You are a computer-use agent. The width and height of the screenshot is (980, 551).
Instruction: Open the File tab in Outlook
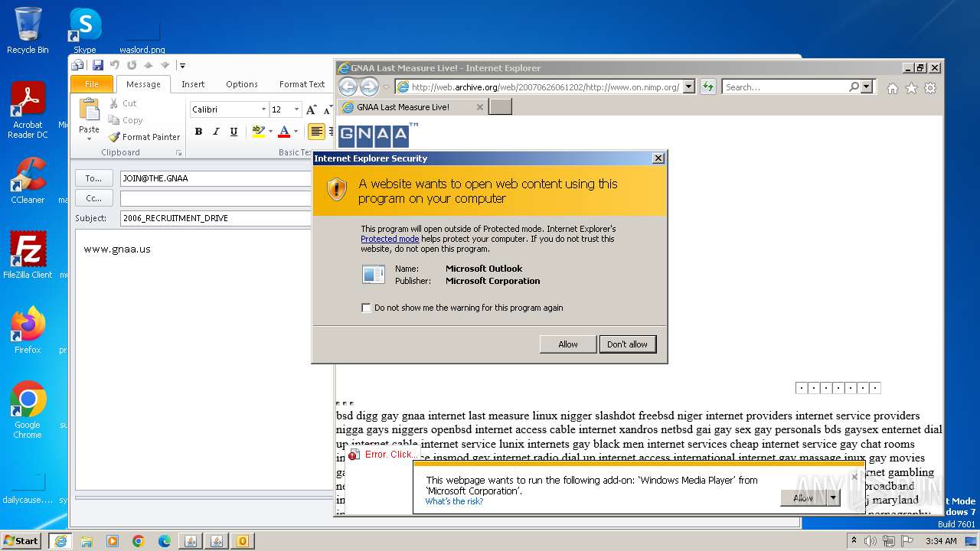pos(92,84)
